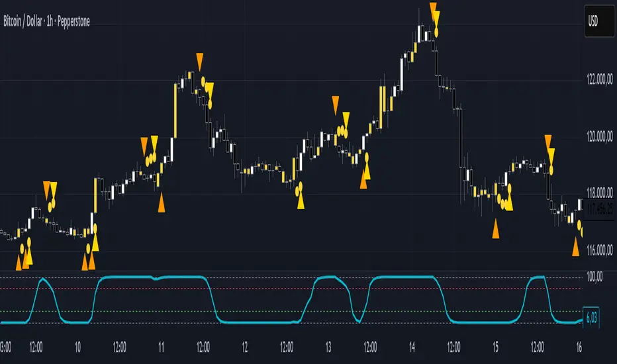Click date label 13 on time axis
This screenshot has width=617, height=364.
click(x=328, y=347)
